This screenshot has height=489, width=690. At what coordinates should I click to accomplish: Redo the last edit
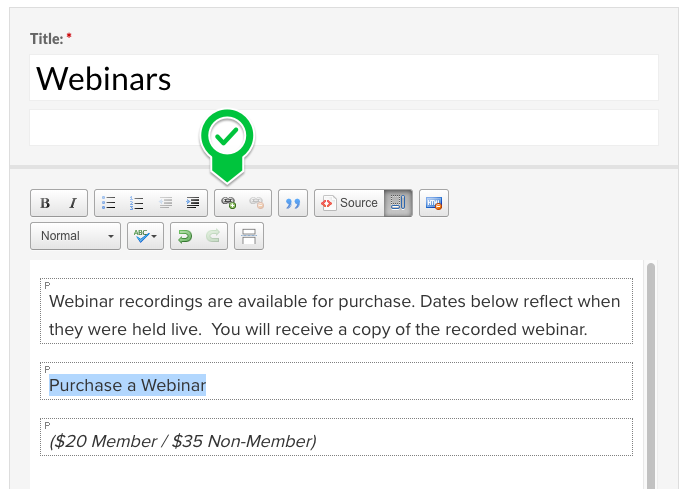click(x=213, y=236)
